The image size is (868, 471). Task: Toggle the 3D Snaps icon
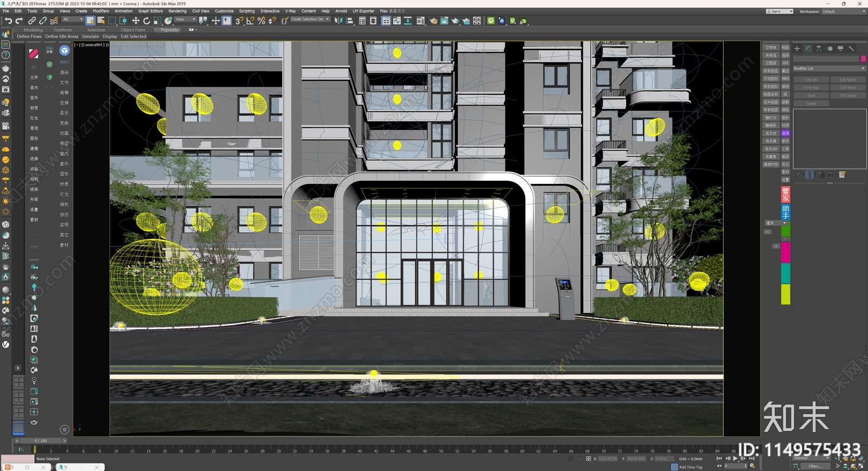pos(239,21)
